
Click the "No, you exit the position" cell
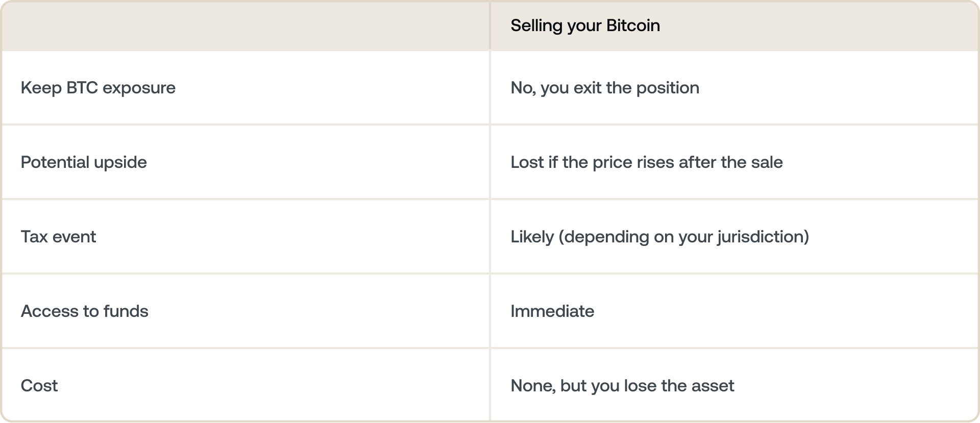[605, 88]
